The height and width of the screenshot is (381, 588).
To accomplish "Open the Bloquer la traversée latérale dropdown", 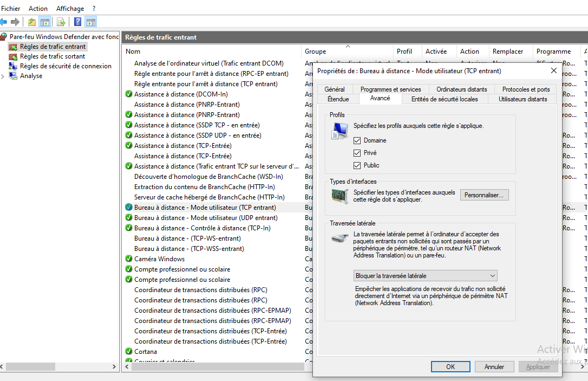I will point(425,275).
